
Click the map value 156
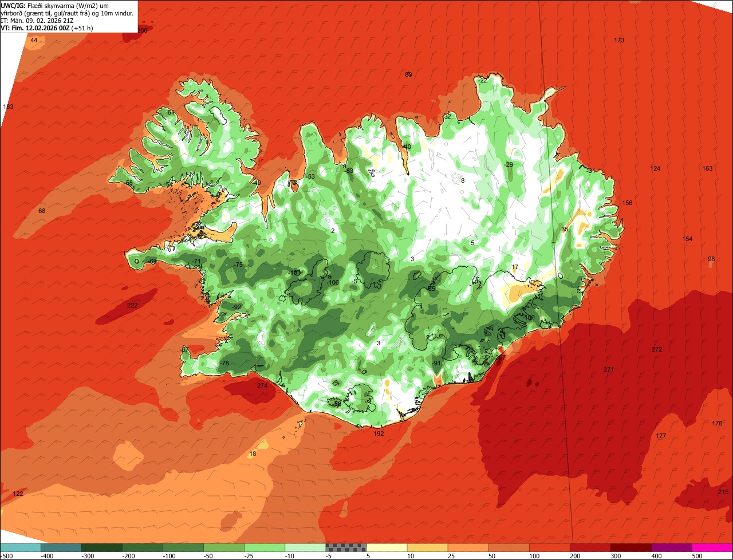click(628, 203)
